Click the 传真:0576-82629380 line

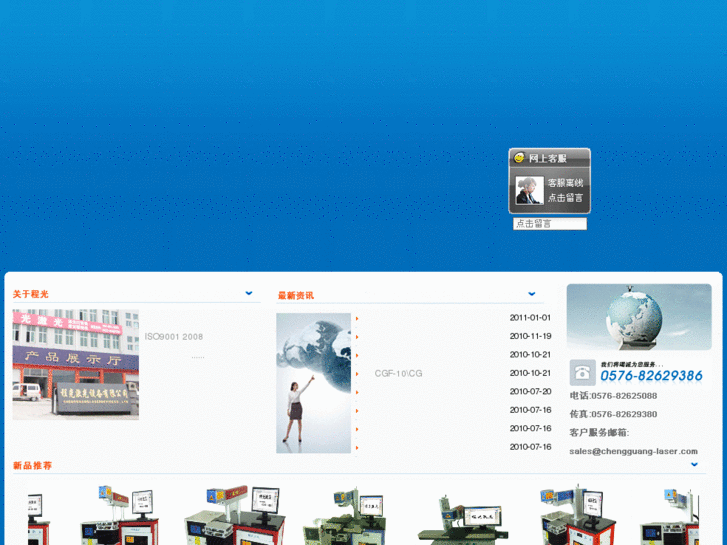tap(613, 414)
